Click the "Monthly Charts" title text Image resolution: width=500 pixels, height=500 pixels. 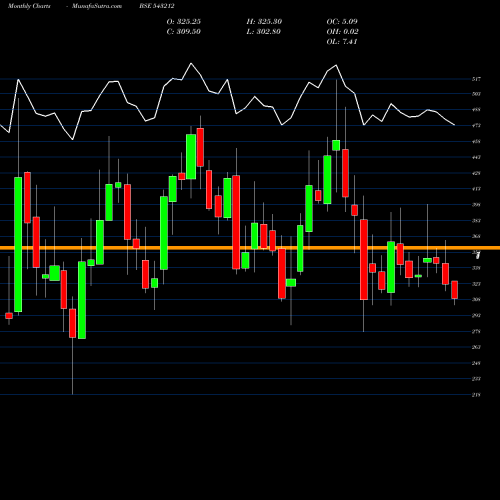click(29, 6)
